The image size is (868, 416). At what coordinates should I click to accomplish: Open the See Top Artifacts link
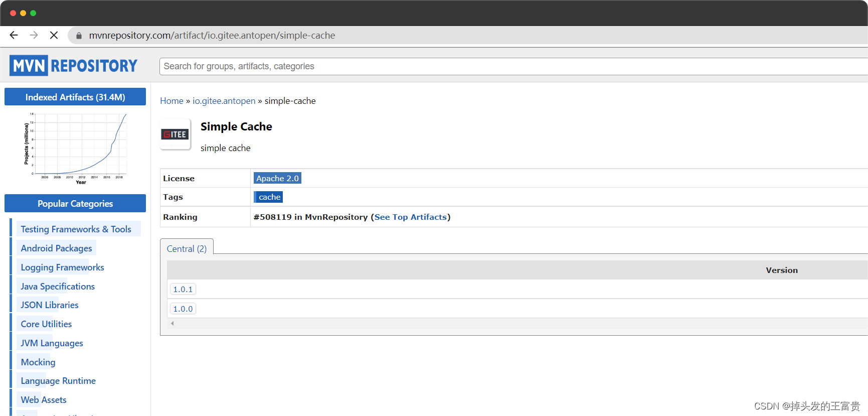[411, 217]
